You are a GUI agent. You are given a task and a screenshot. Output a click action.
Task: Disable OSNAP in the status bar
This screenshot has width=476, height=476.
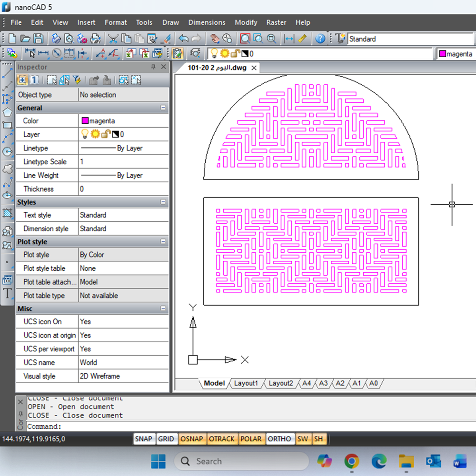click(192, 439)
